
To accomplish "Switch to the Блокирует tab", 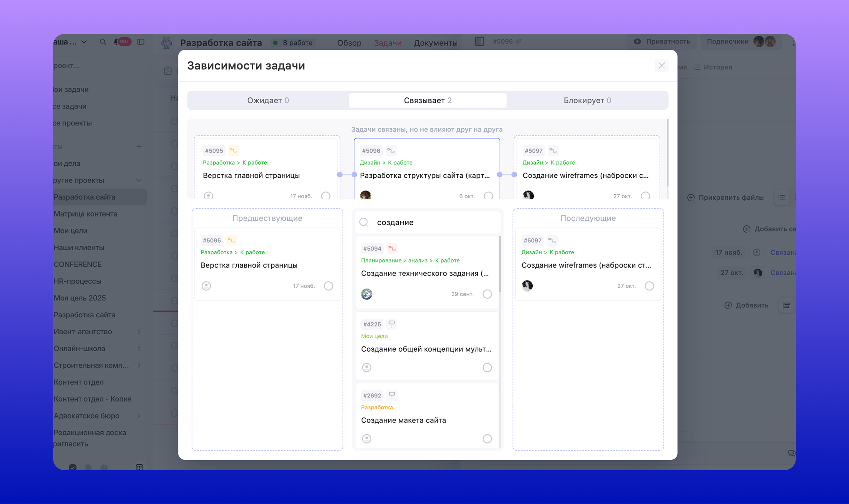I will pyautogui.click(x=587, y=100).
